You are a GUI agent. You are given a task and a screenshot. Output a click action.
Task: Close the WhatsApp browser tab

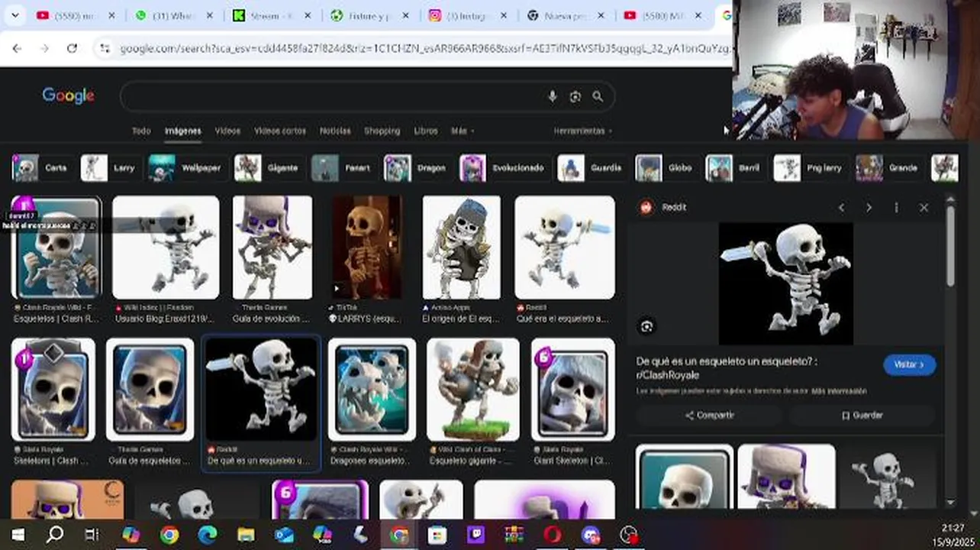coord(209,15)
